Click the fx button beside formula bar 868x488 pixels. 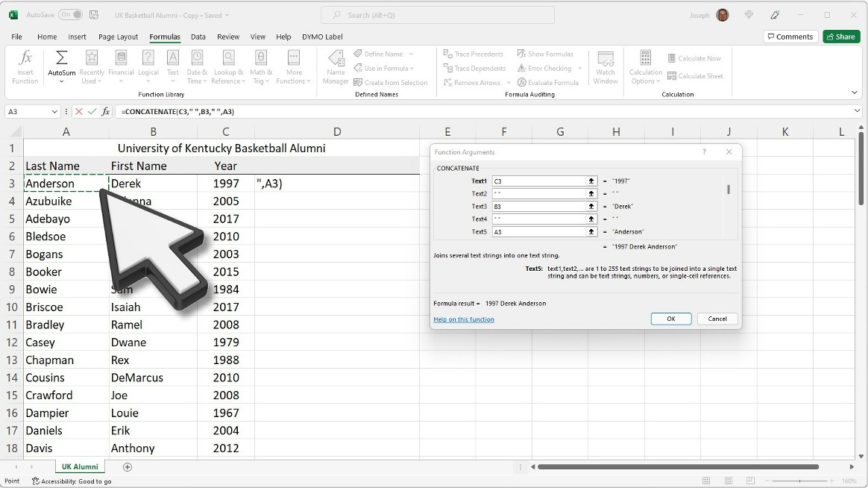[x=105, y=111]
